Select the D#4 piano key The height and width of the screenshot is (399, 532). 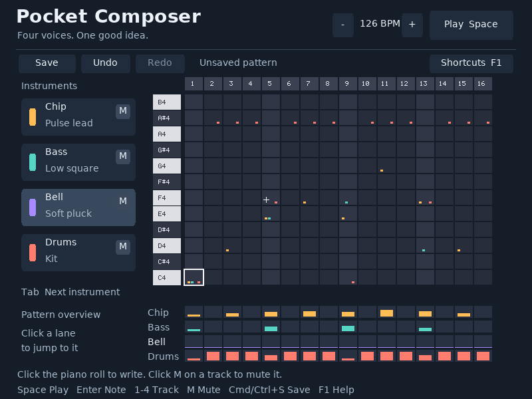click(x=167, y=229)
